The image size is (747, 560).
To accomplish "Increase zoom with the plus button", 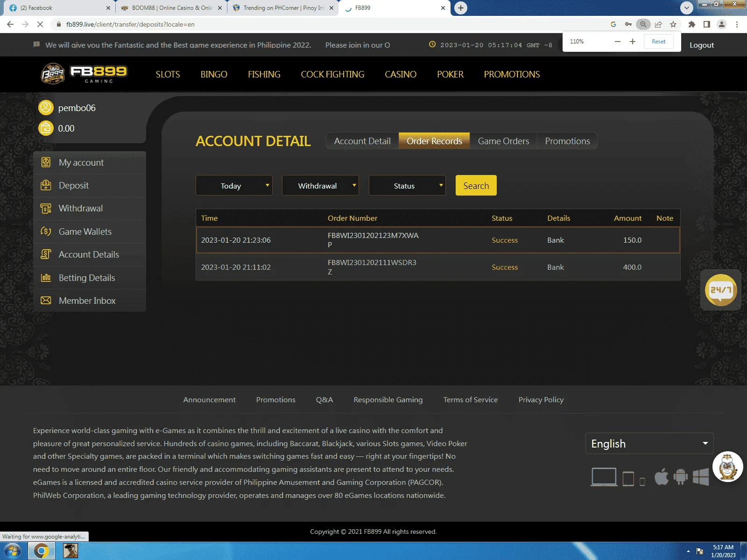I will click(x=633, y=42).
